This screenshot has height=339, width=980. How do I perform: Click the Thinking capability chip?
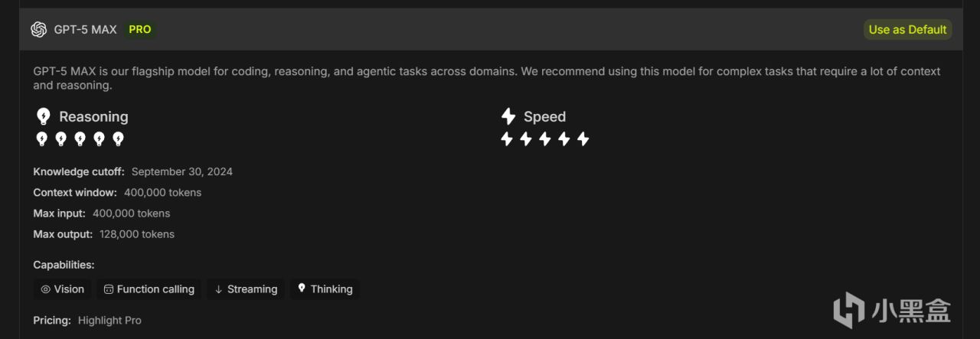click(x=325, y=289)
